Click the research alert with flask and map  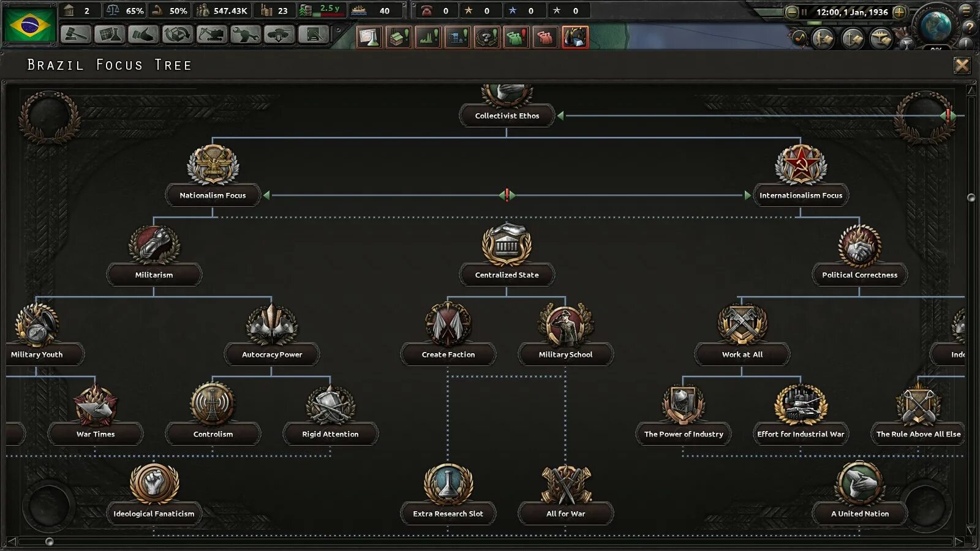[x=369, y=37]
